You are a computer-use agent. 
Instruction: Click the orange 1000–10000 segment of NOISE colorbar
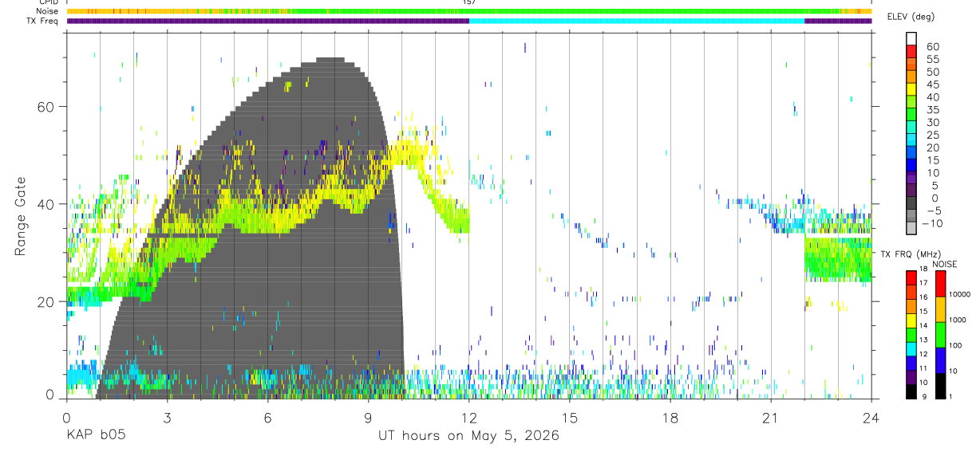940,309
